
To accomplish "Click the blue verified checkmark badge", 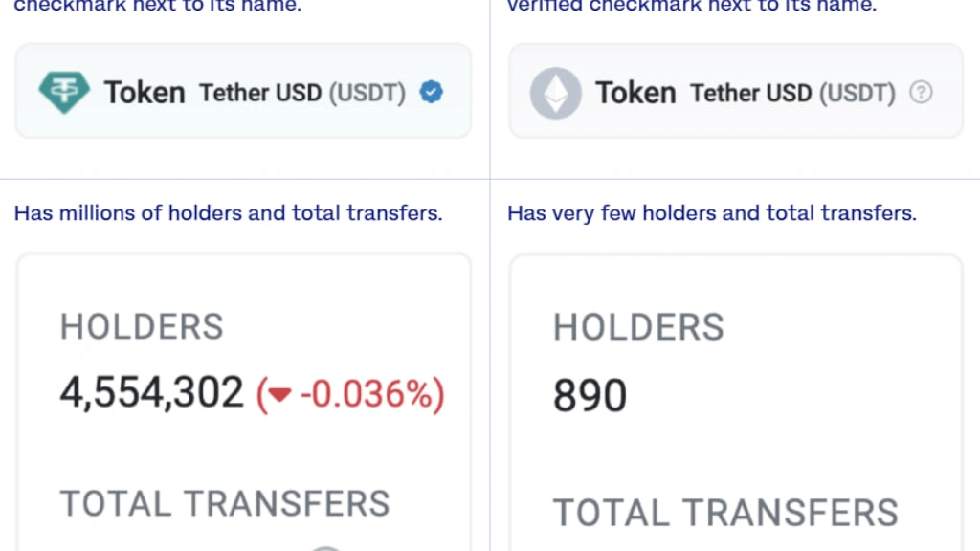I will [x=432, y=92].
